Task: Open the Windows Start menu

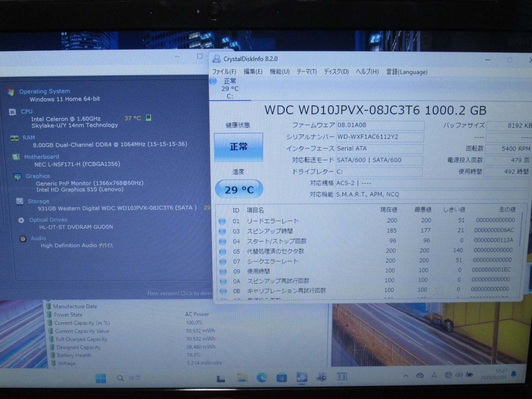Action: (100, 378)
